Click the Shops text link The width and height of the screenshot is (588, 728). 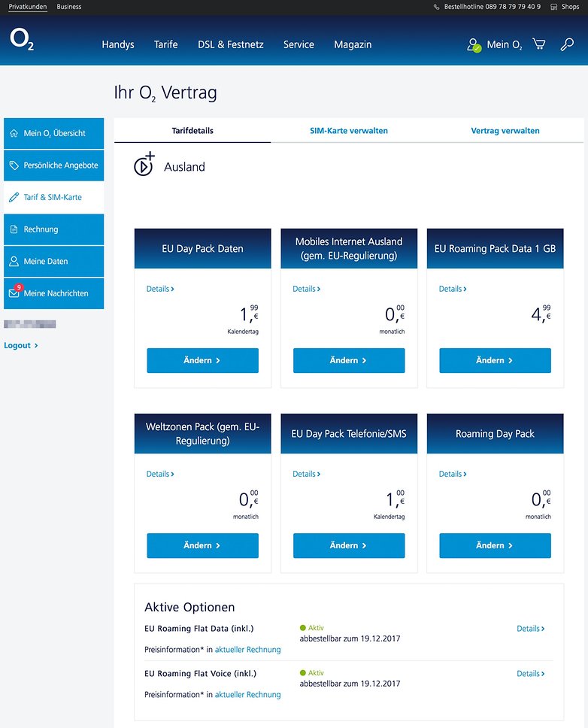pyautogui.click(x=571, y=7)
